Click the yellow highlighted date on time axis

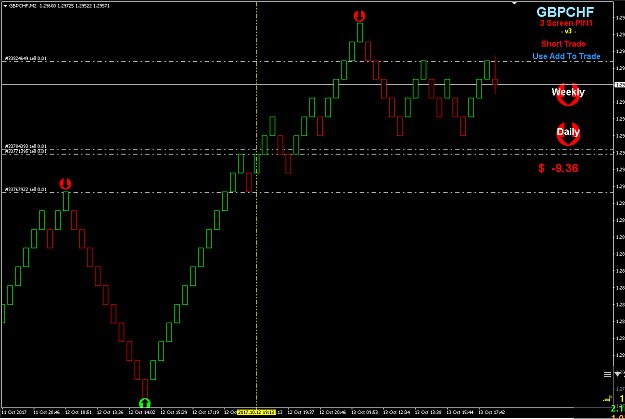(x=256, y=412)
